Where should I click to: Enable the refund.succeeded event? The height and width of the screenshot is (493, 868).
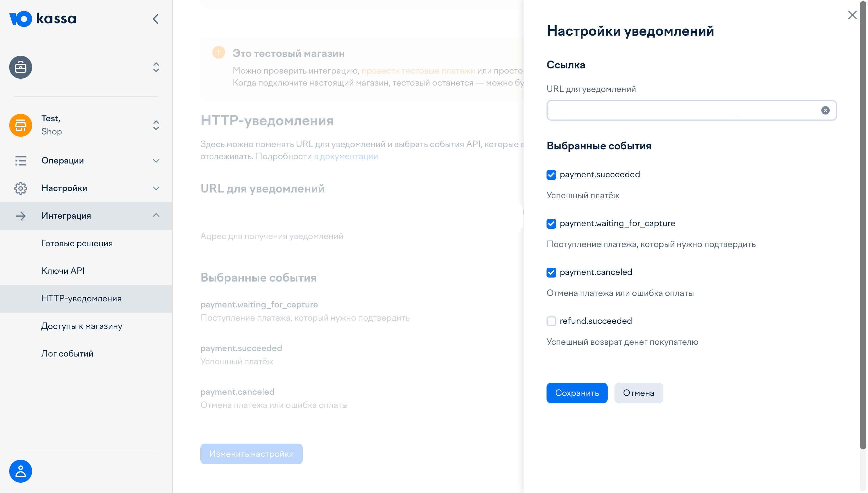pos(551,321)
